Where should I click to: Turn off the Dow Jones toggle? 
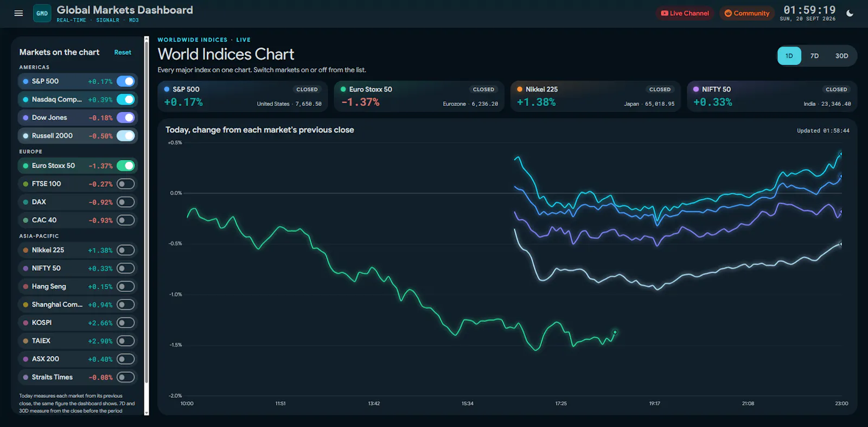[126, 118]
